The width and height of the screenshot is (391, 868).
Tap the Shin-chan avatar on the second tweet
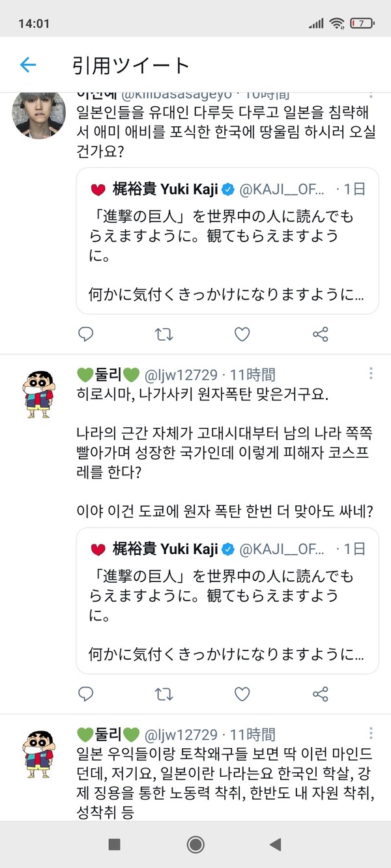click(39, 395)
